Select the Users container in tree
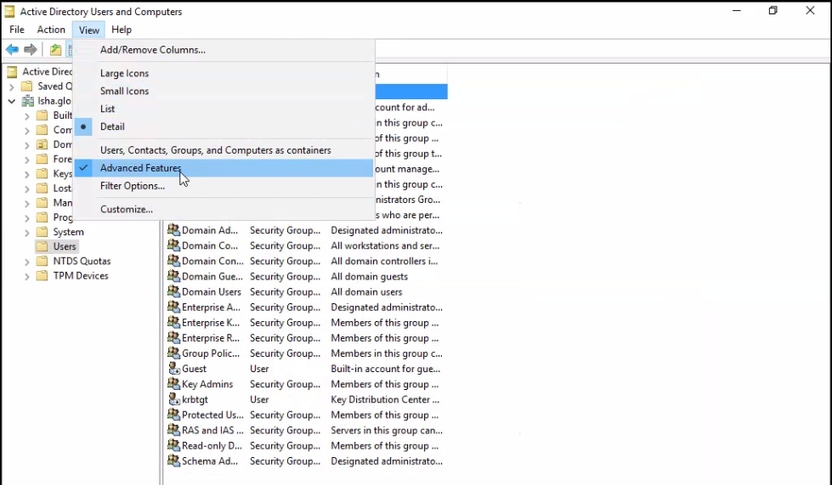The image size is (832, 485). (64, 246)
